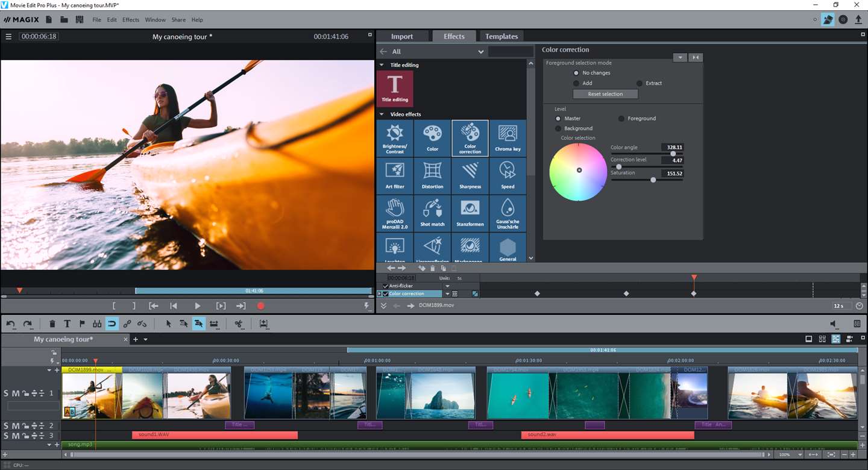The width and height of the screenshot is (868, 470).
Task: Click the Reset selection button
Action: tap(605, 94)
